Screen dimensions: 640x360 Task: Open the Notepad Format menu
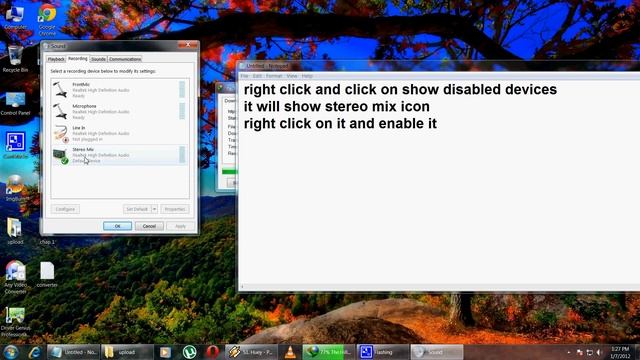pyautogui.click(x=274, y=76)
